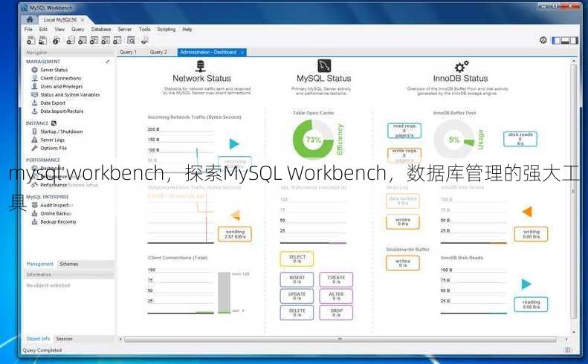Click the MySQL Status dolphin icon
Screen dimensions: 588x364
tap(324, 65)
